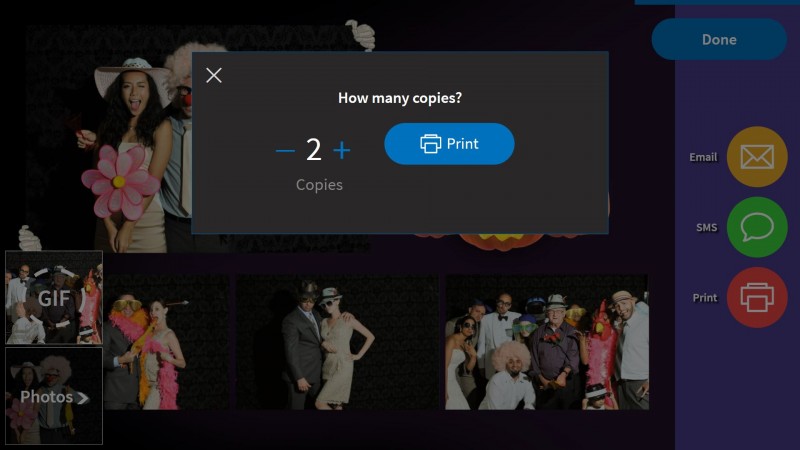Viewport: 800px width, 450px height.
Task: Click the SMS label in sidebar
Action: [x=707, y=228]
